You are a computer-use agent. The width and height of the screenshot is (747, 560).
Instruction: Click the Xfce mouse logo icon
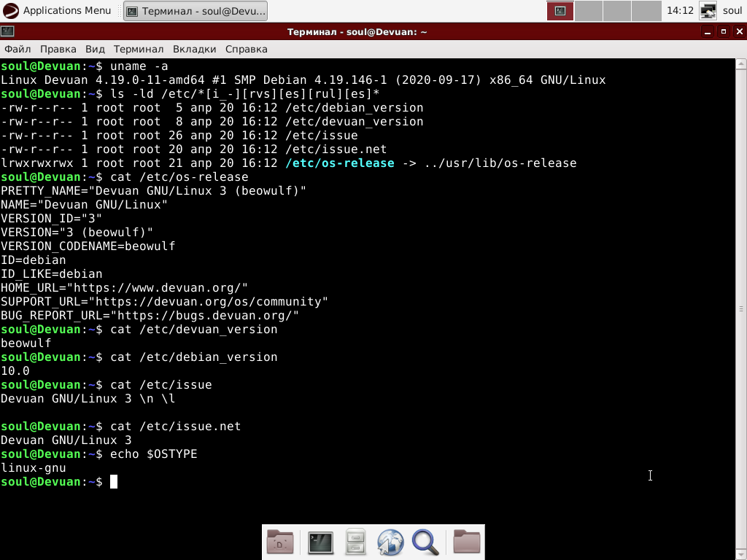click(10, 10)
